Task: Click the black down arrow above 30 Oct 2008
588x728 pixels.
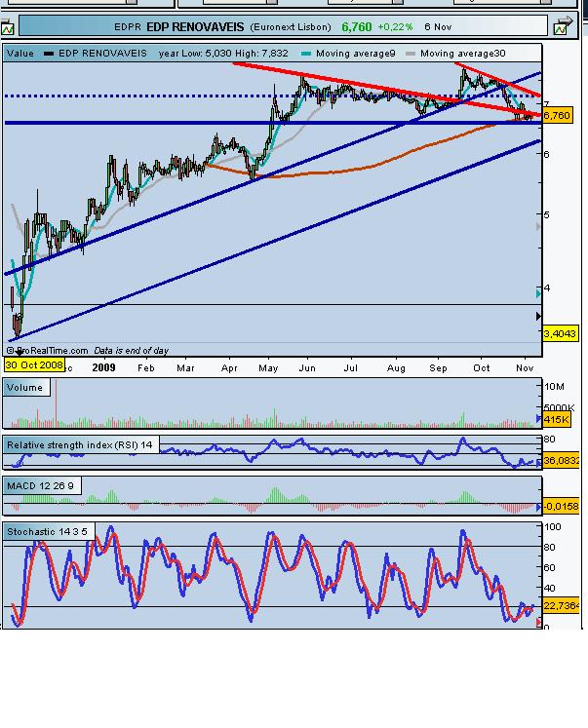Action: coord(20,353)
